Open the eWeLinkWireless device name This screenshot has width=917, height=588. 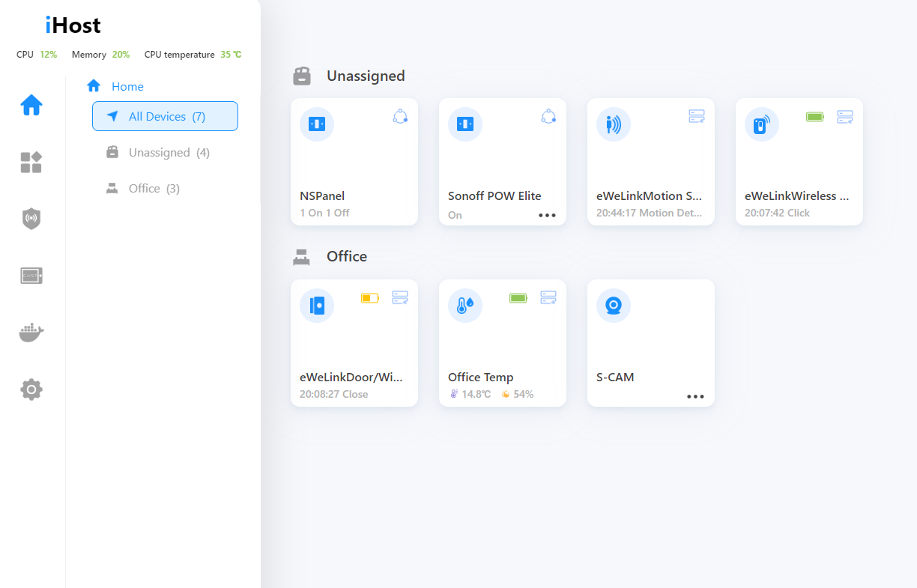797,196
